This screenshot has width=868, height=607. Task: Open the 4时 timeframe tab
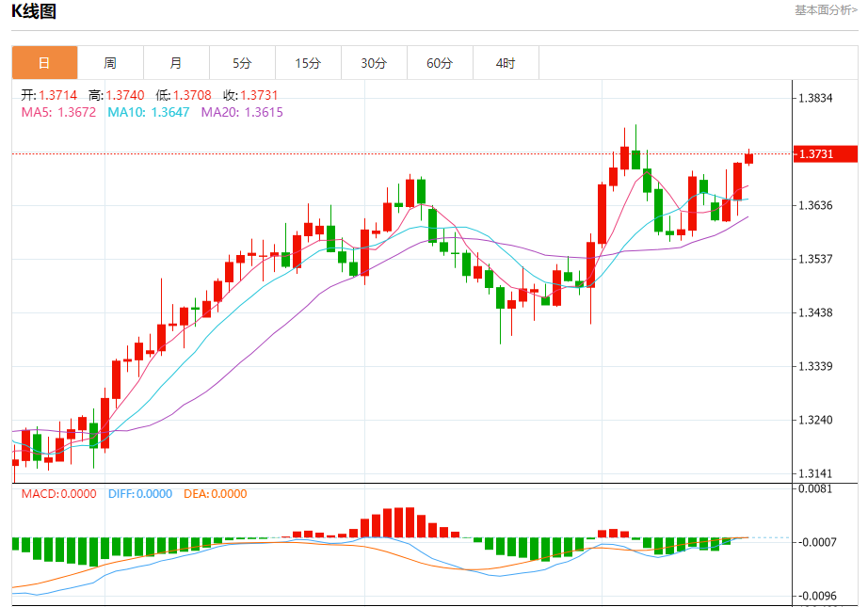pos(506,63)
